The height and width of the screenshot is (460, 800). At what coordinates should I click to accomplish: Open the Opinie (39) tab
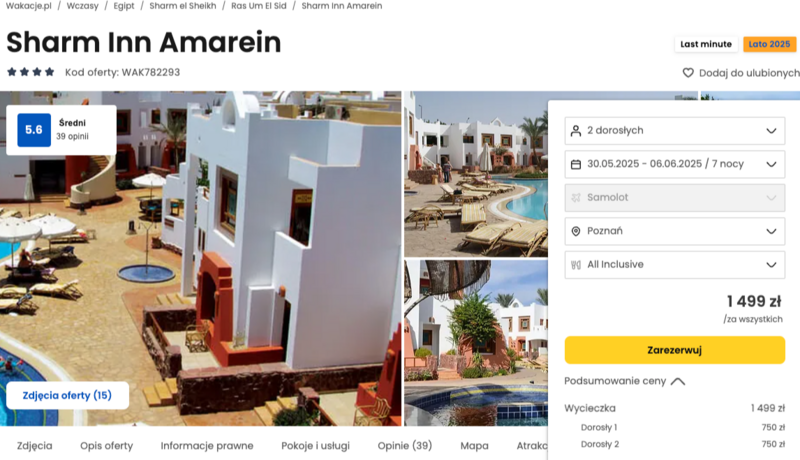click(405, 446)
